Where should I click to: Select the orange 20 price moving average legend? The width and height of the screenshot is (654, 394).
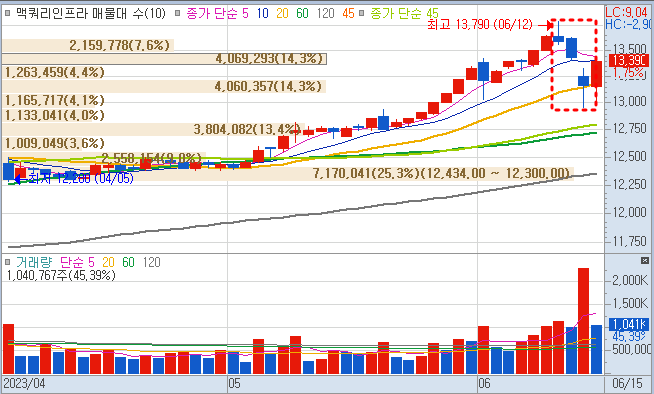(x=282, y=13)
